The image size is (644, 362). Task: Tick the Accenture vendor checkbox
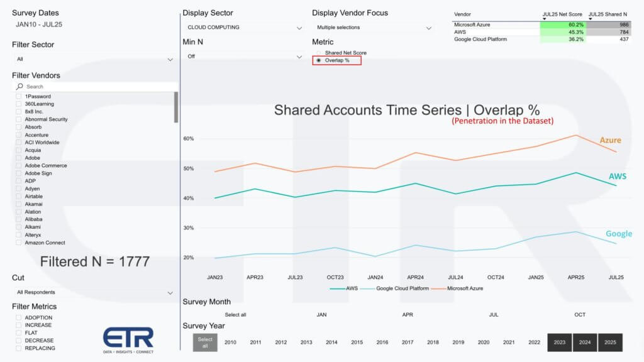(18, 135)
